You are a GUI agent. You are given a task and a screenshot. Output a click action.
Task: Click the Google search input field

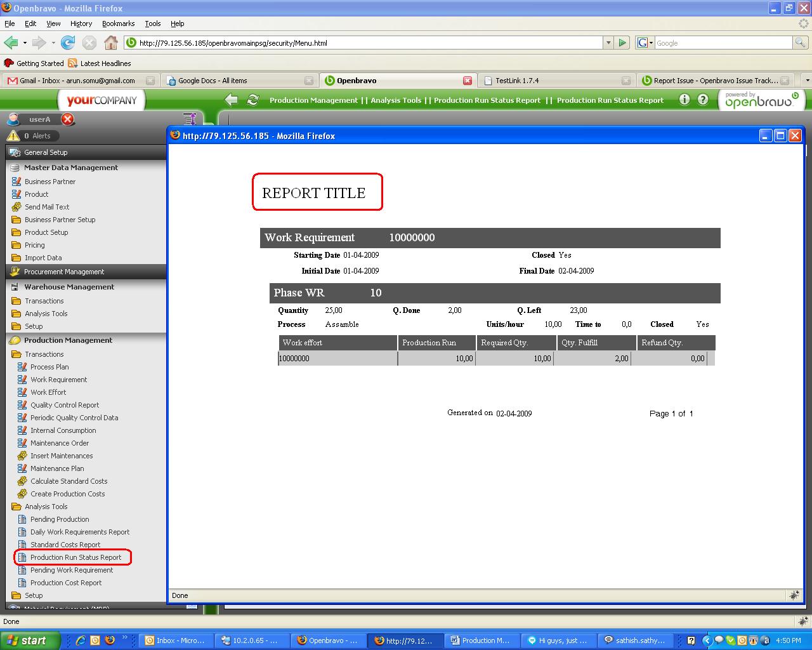pos(723,43)
